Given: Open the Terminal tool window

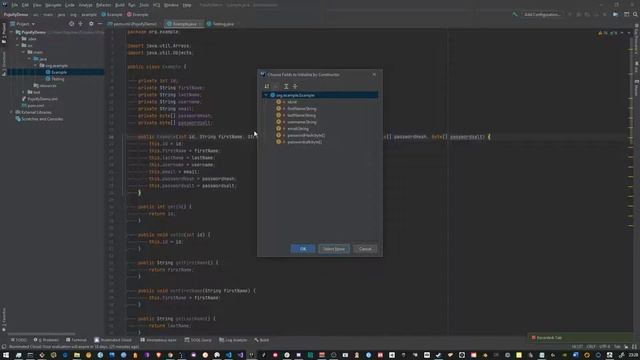Looking at the screenshot, I should tap(76, 340).
